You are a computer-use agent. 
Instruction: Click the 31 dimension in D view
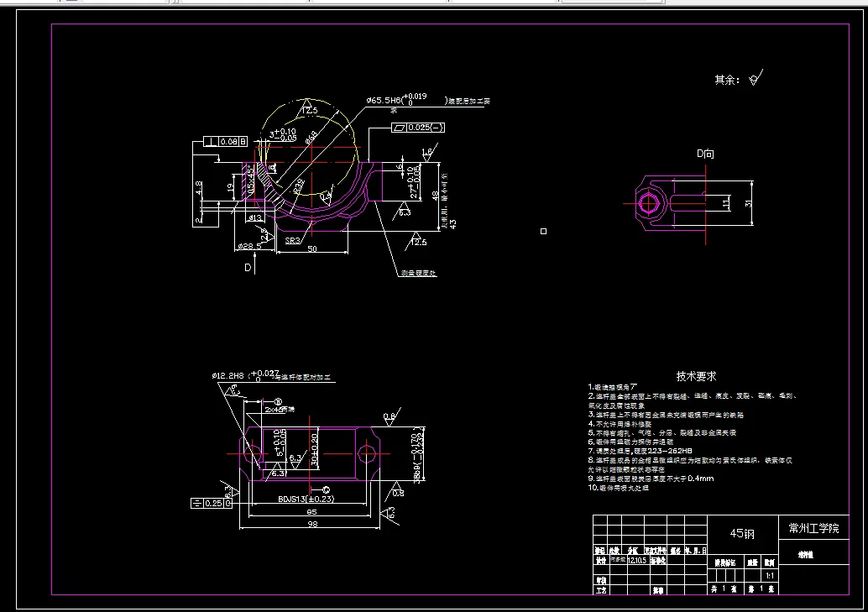(748, 203)
